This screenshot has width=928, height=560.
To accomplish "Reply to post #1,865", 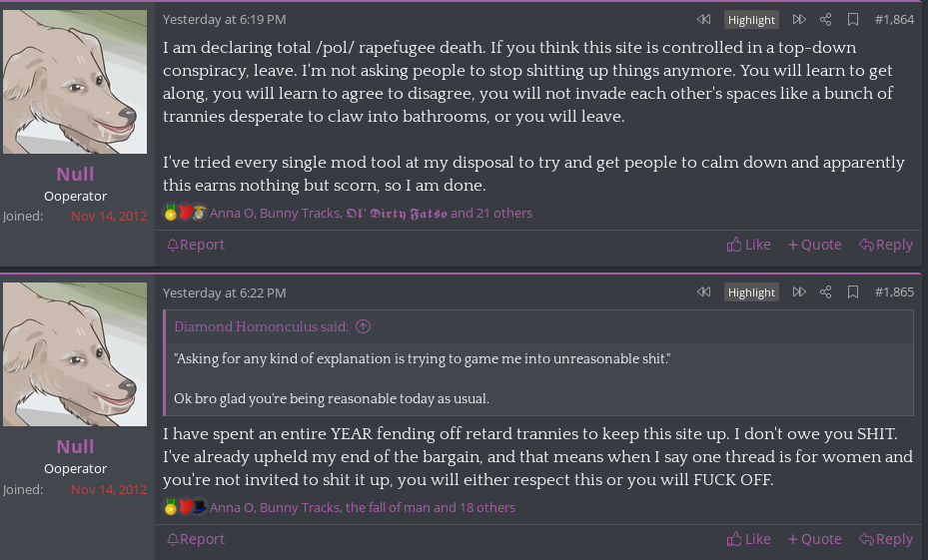I will pos(886,539).
